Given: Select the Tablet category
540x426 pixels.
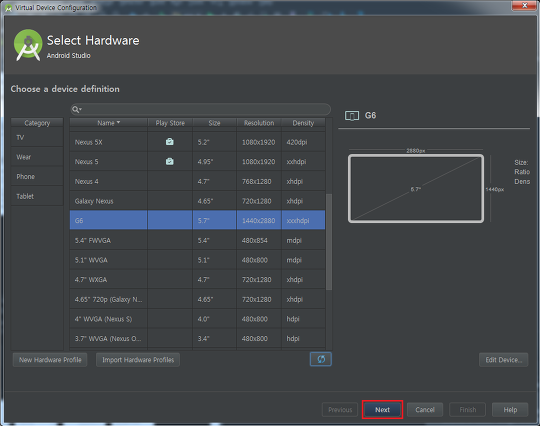Looking at the screenshot, I should pos(37,196).
